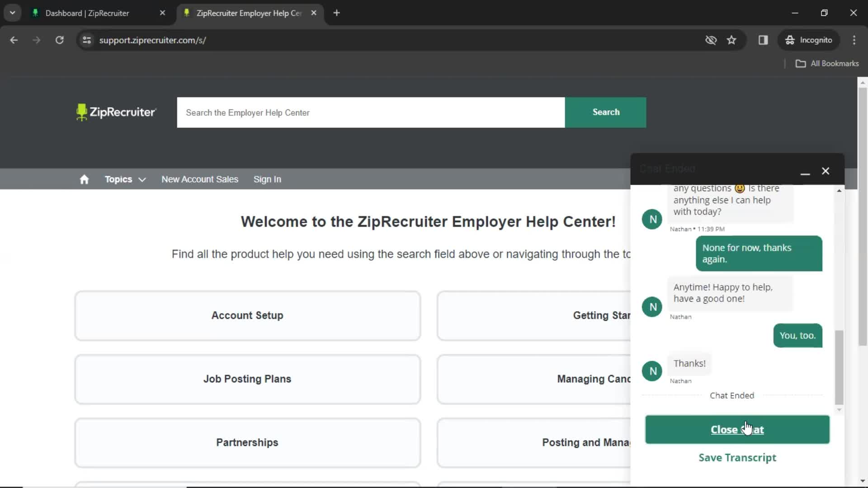Viewport: 868px width, 488px height.
Task: Click the "None for now, thanks again." bubble
Action: point(759,253)
